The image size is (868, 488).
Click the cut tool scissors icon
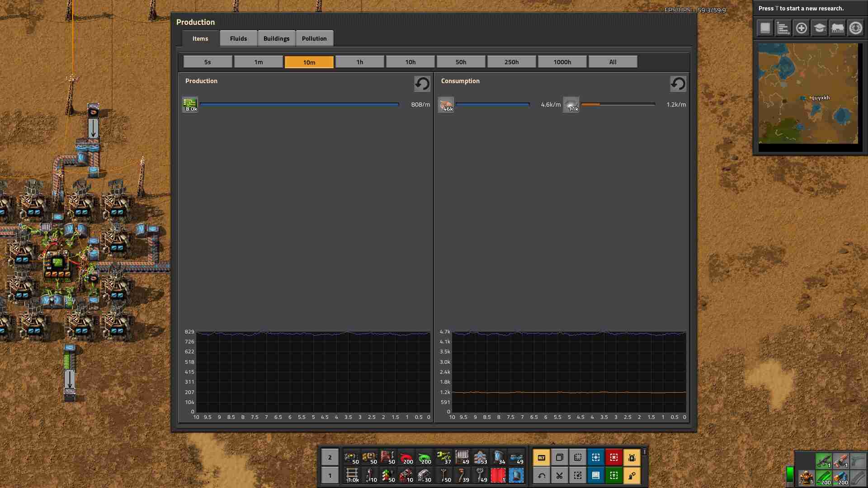pyautogui.click(x=560, y=475)
